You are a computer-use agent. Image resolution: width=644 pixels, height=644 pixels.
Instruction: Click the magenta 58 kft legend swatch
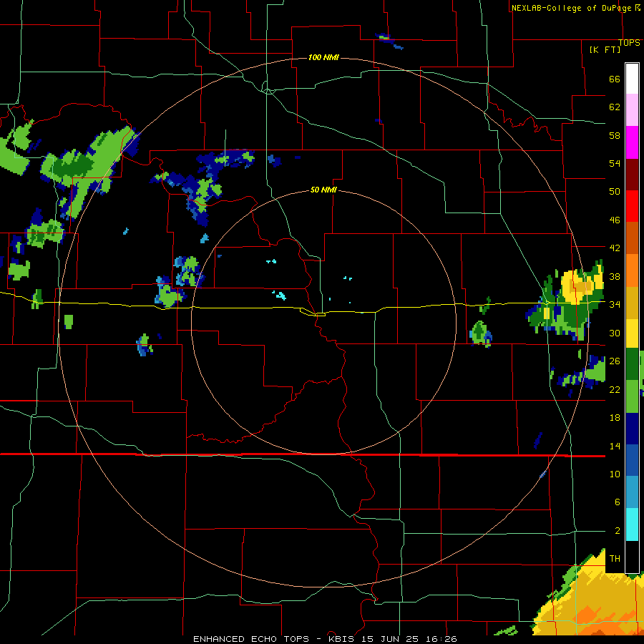632,142
